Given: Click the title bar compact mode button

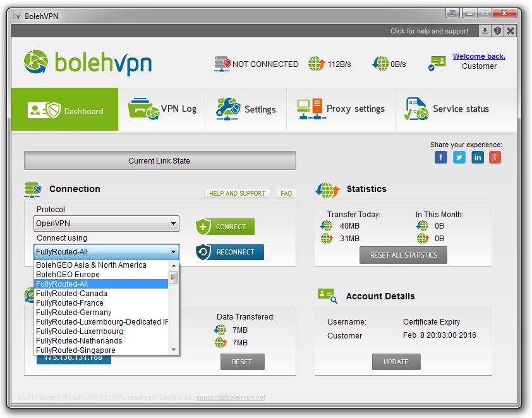Looking at the screenshot, I should tap(452, 13).
